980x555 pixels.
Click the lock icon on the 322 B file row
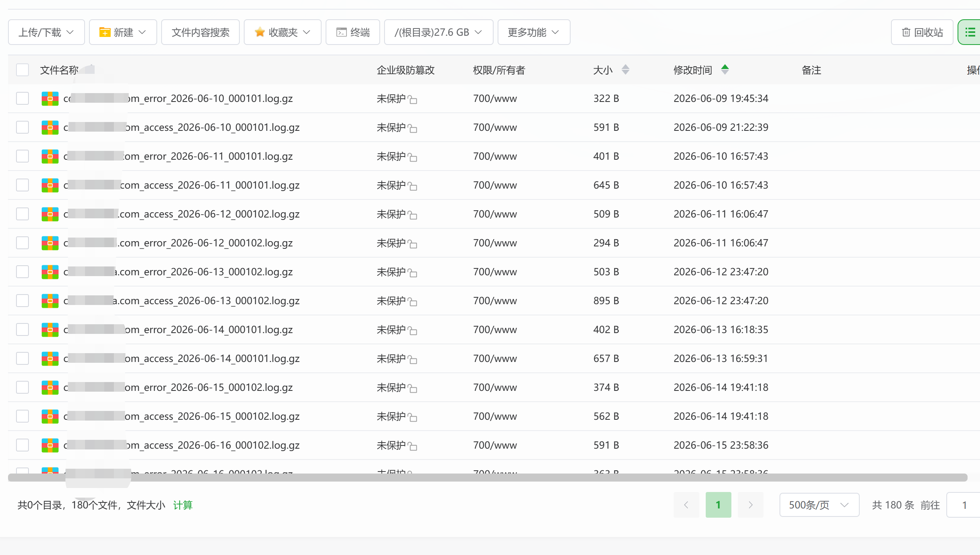[413, 100]
